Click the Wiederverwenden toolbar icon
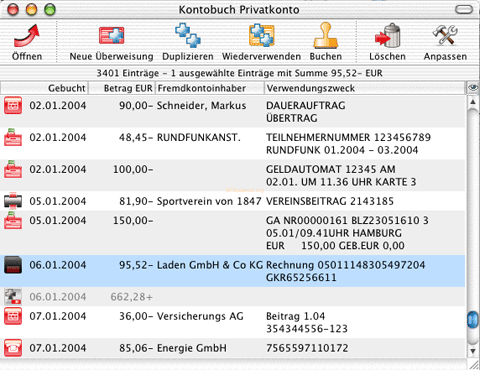 click(262, 35)
